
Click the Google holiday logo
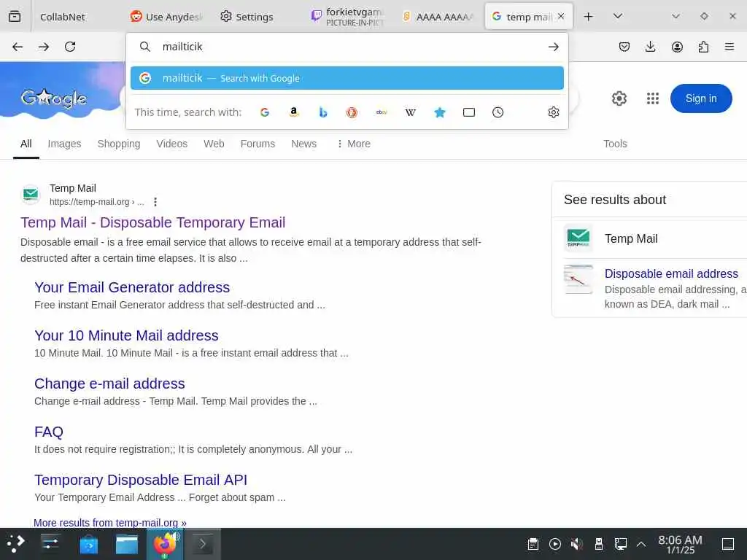pyautogui.click(x=53, y=98)
